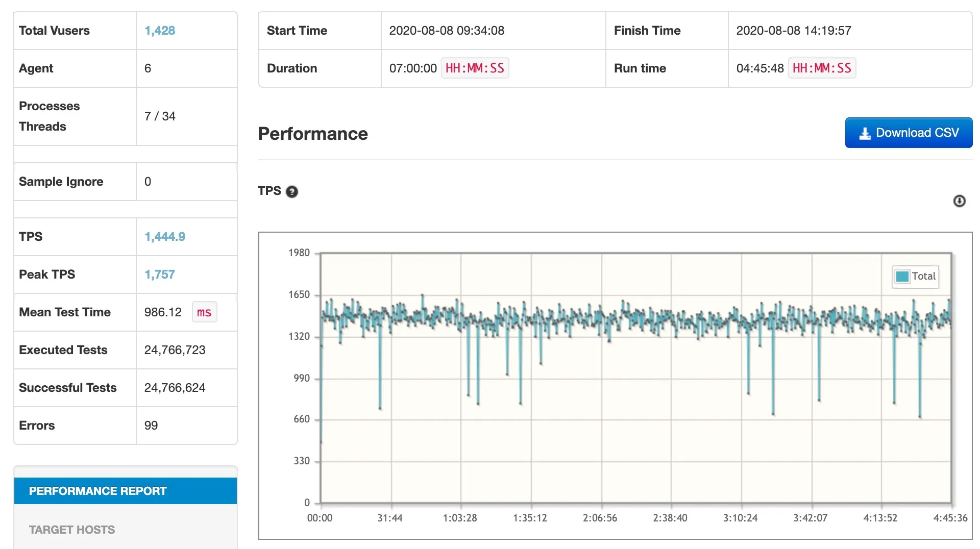The height and width of the screenshot is (549, 980).
Task: Click the 2:06:56 time axis marker
Action: point(600,518)
